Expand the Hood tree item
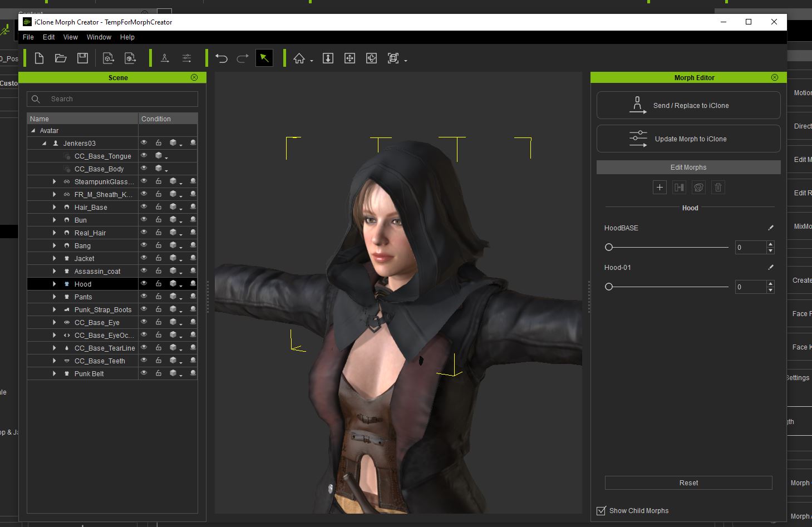 coord(54,284)
